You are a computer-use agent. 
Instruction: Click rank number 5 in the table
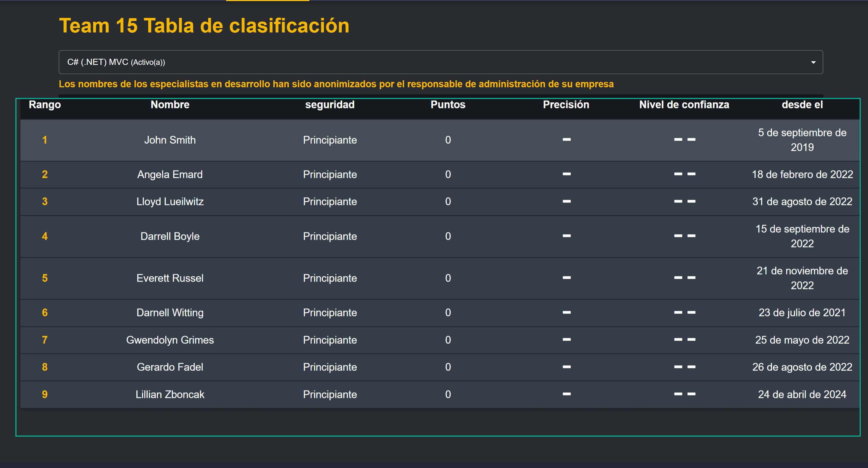(x=44, y=278)
